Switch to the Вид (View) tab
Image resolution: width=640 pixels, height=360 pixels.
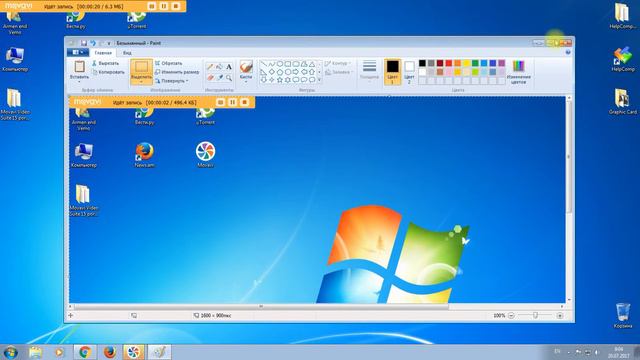click(x=127, y=53)
